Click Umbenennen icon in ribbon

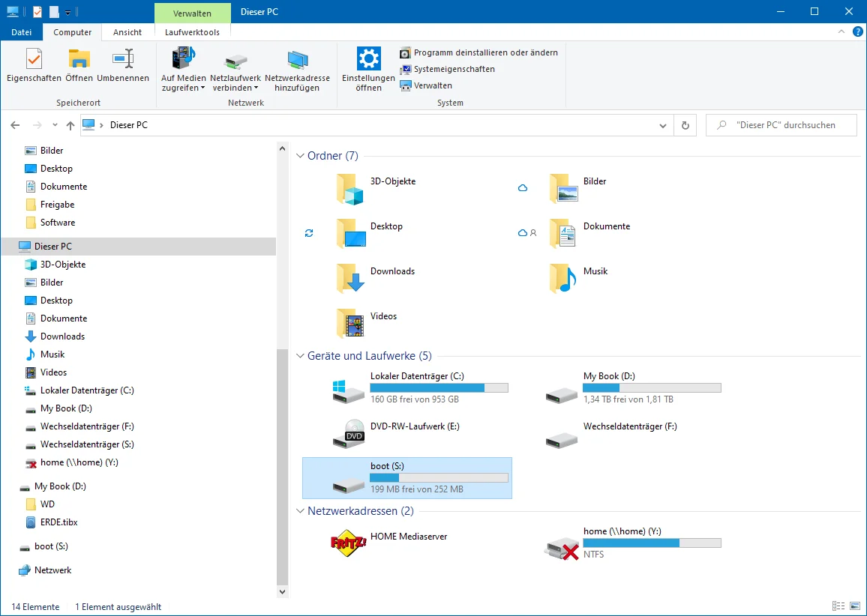click(x=122, y=60)
